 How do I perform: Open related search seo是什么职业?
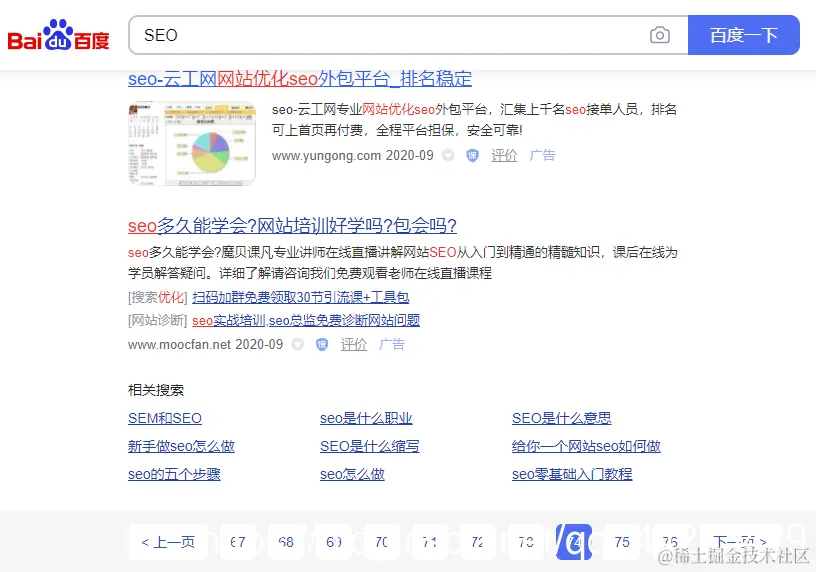[x=366, y=418]
